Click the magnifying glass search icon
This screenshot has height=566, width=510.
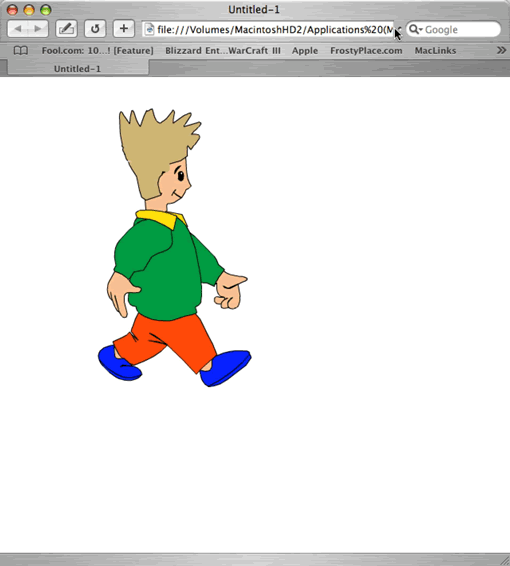click(x=414, y=29)
